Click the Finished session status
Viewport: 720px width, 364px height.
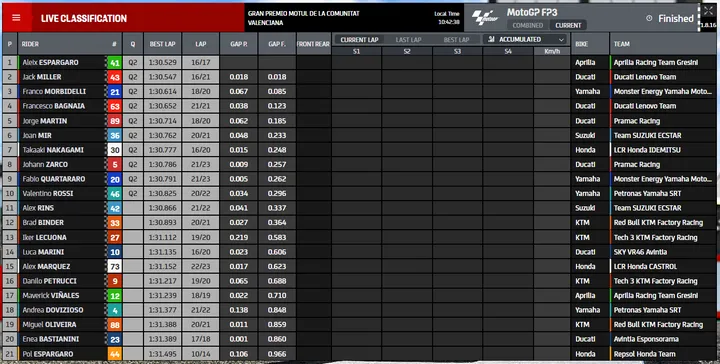point(675,18)
